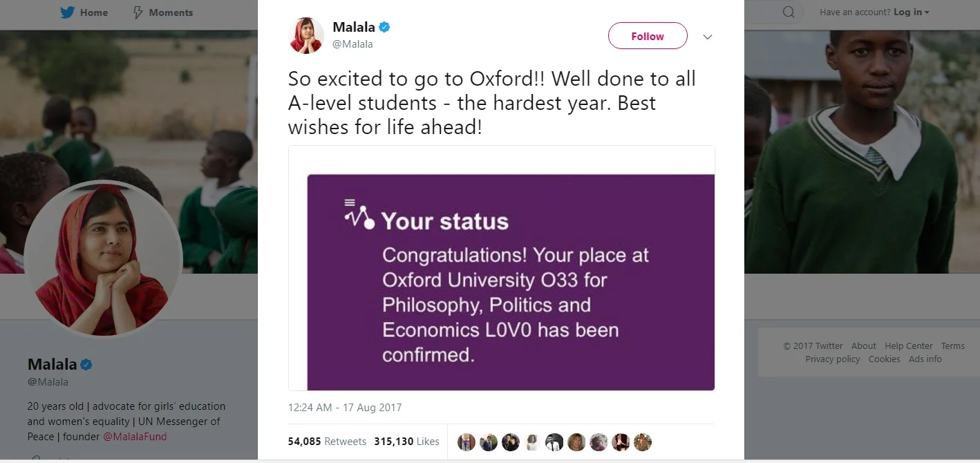Viewport: 980px width, 463px height.
Task: Open the Ads info footer link
Action: [925, 359]
